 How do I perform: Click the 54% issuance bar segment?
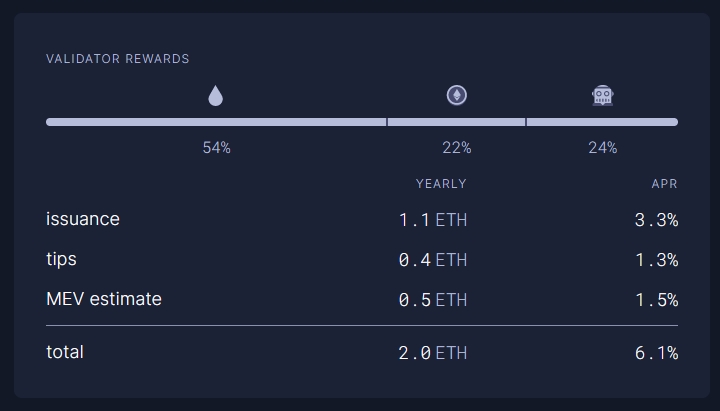coord(216,122)
